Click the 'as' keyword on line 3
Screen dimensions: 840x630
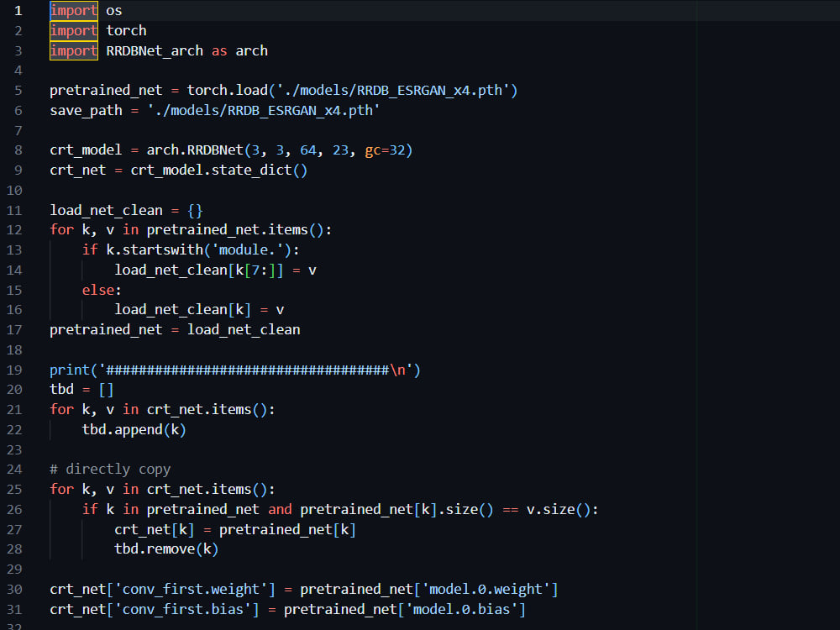click(219, 51)
